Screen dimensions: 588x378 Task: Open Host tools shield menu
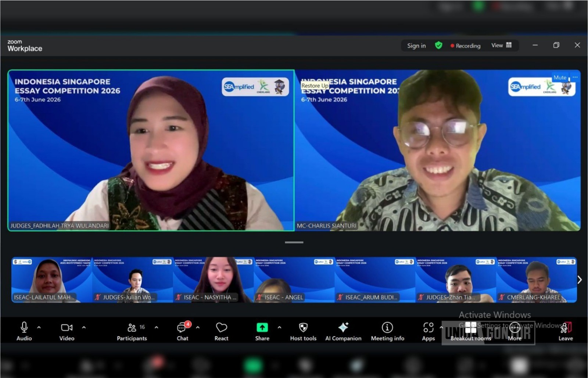303,331
